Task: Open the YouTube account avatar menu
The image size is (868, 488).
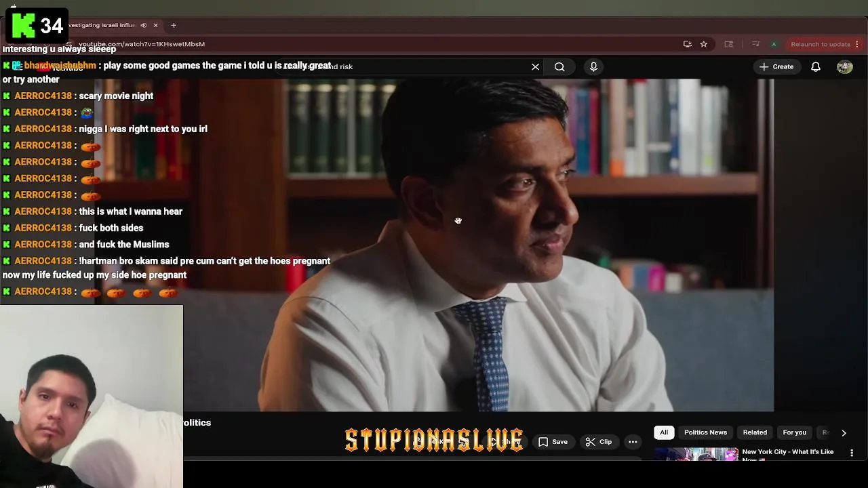Action: [844, 66]
